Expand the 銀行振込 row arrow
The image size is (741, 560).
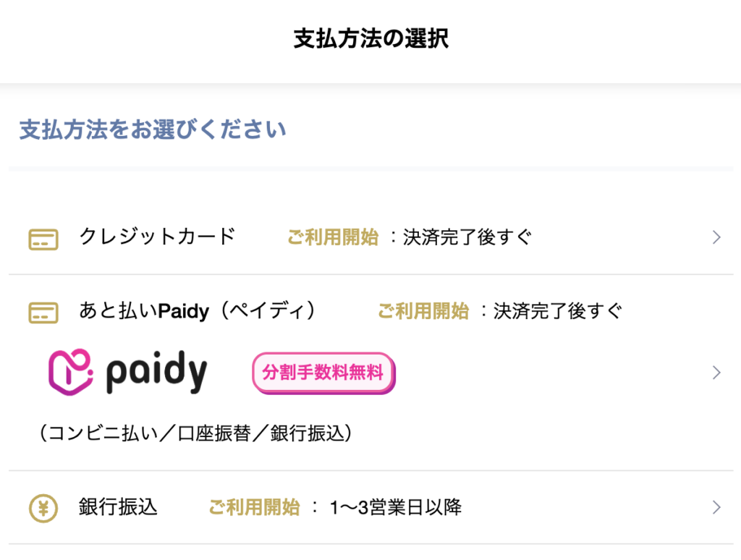pos(715,508)
